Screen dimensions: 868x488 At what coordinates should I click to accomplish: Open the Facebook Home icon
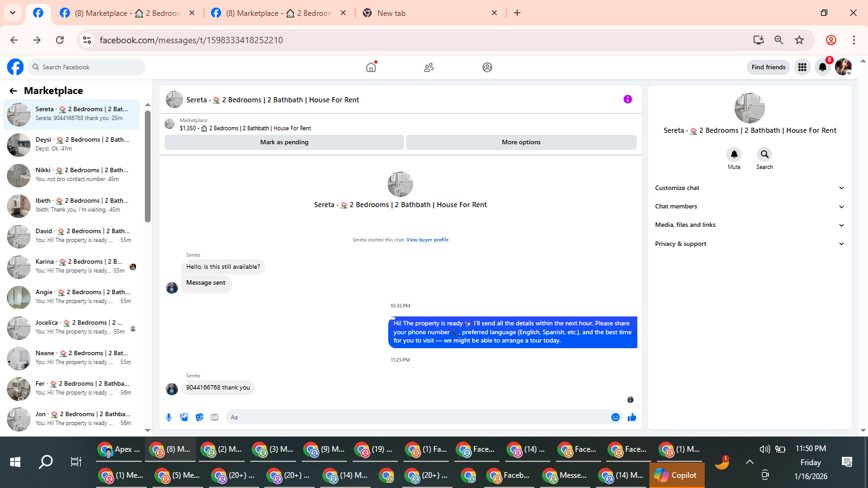click(371, 67)
